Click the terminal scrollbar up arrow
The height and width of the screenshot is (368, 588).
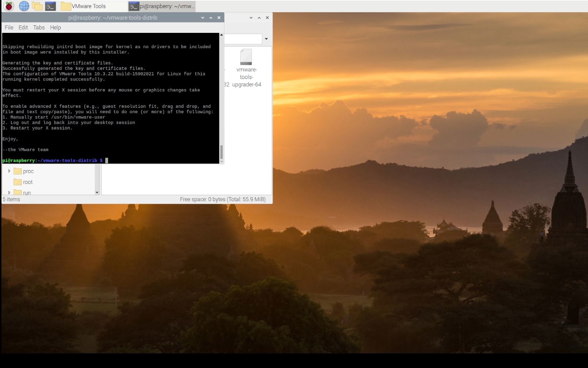222,35
